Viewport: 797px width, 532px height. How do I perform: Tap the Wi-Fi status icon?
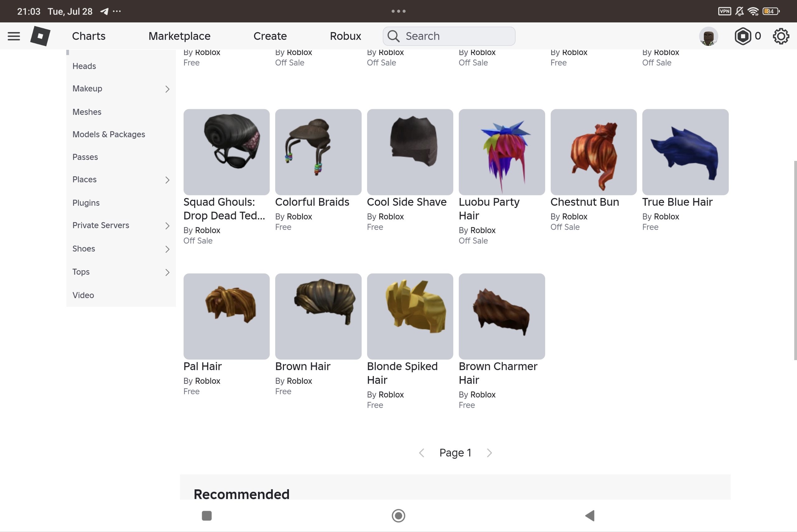click(753, 11)
